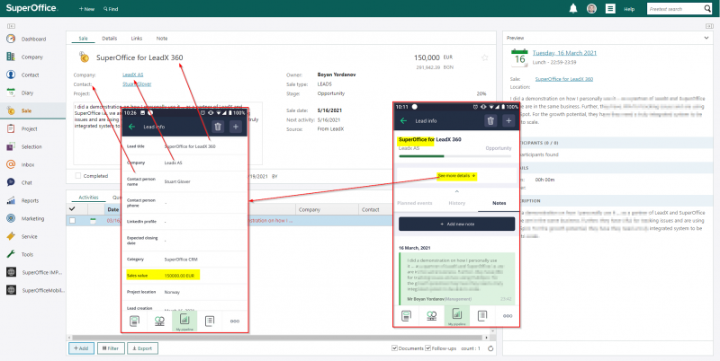Click the date 16 calendar icon in Preview

519,58
